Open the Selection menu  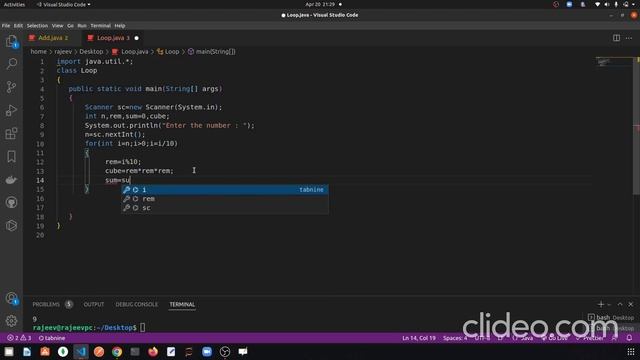(37, 25)
